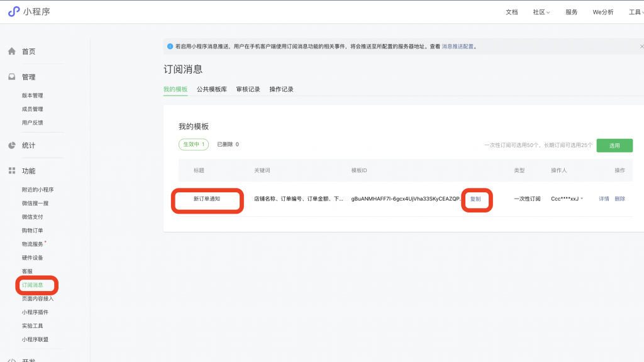Click the 小程序 logo icon
The height and width of the screenshot is (362, 644).
click(x=14, y=10)
